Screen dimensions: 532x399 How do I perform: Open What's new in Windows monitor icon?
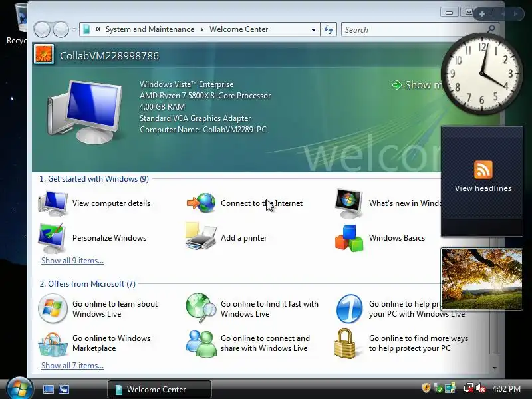[x=348, y=203]
